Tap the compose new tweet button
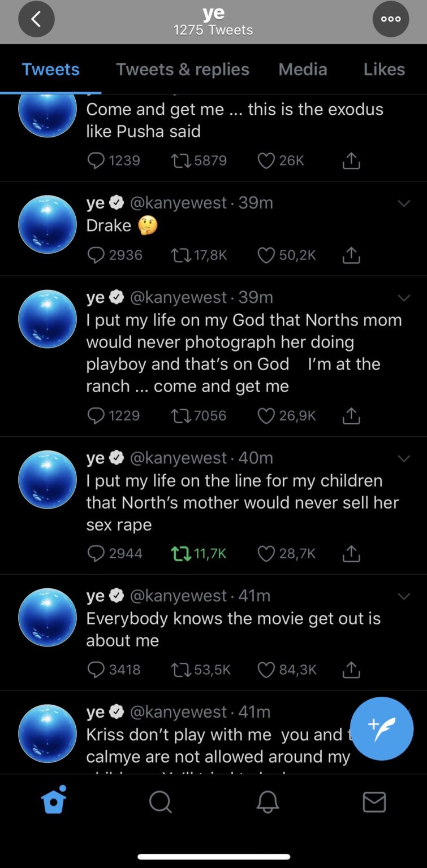The height and width of the screenshot is (868, 427). click(x=382, y=728)
